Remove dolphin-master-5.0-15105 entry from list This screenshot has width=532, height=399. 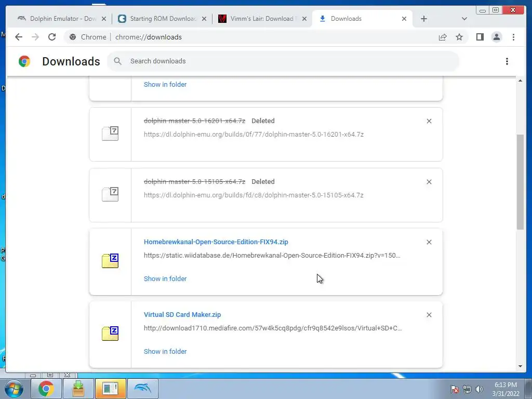tap(429, 182)
